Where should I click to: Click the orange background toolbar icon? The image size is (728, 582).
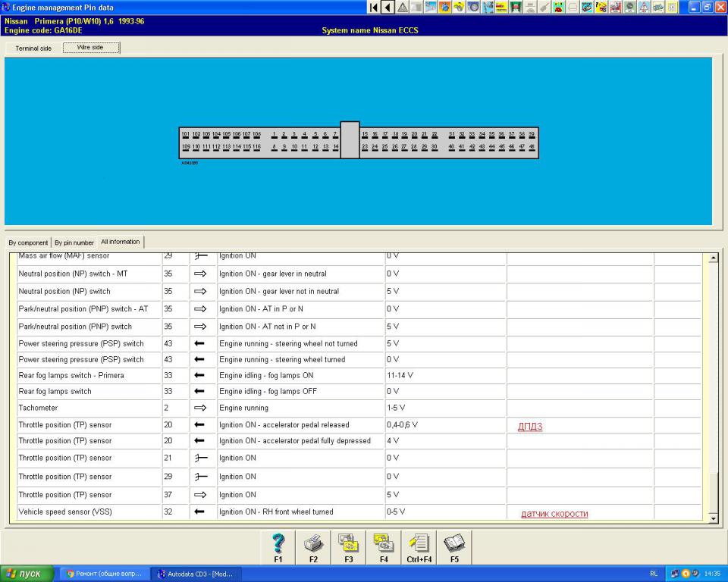point(445,7)
